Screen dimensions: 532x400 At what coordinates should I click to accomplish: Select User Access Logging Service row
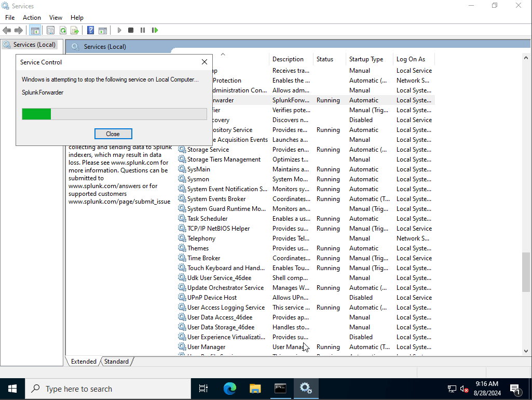coord(306,308)
